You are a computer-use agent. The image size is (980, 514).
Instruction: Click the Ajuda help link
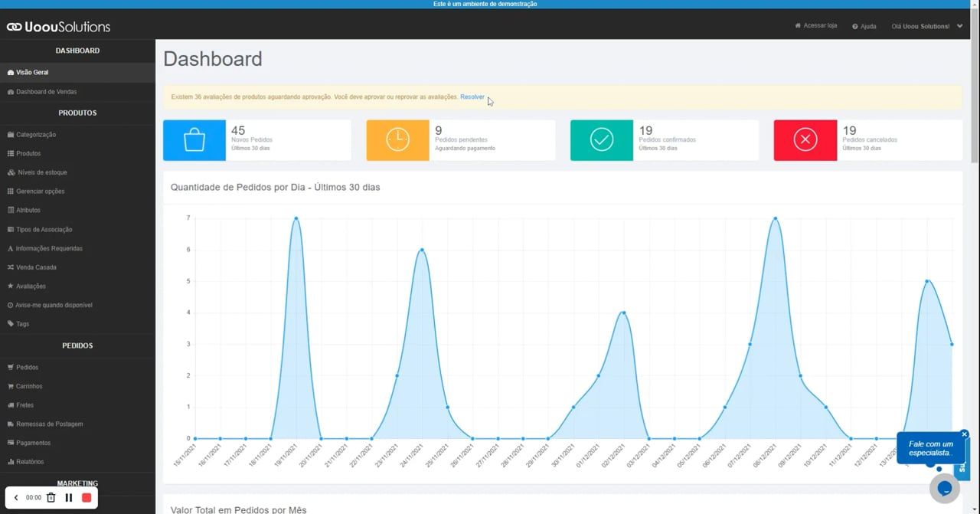(864, 26)
